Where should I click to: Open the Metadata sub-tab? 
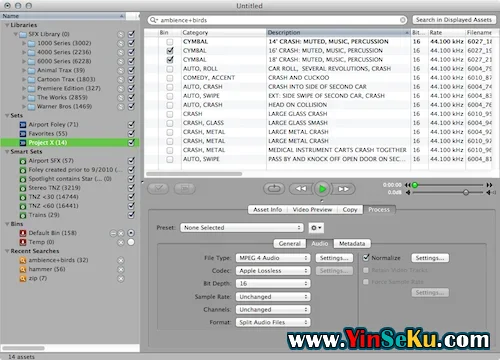352,244
